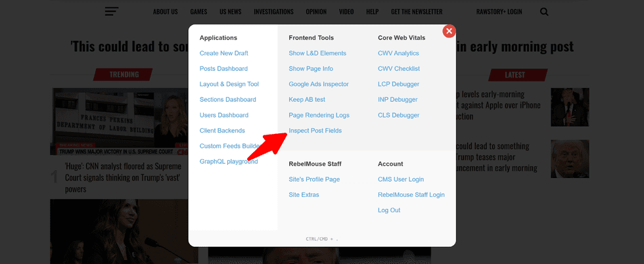Click Create New Draft link

224,53
